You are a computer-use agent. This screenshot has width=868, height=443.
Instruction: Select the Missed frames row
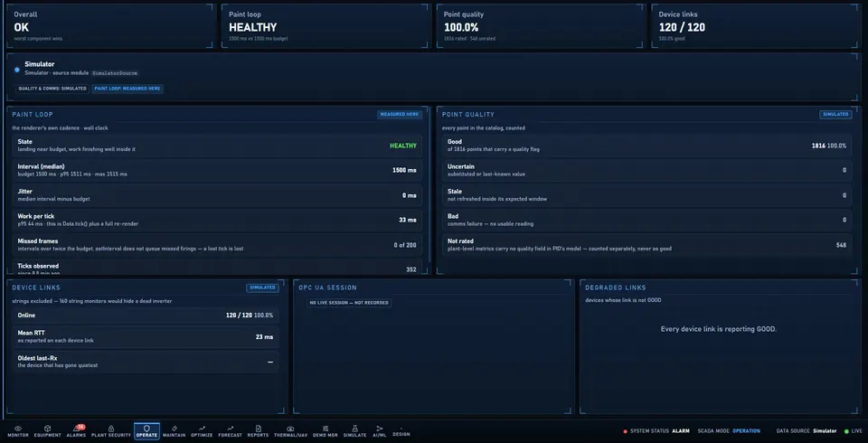point(217,245)
